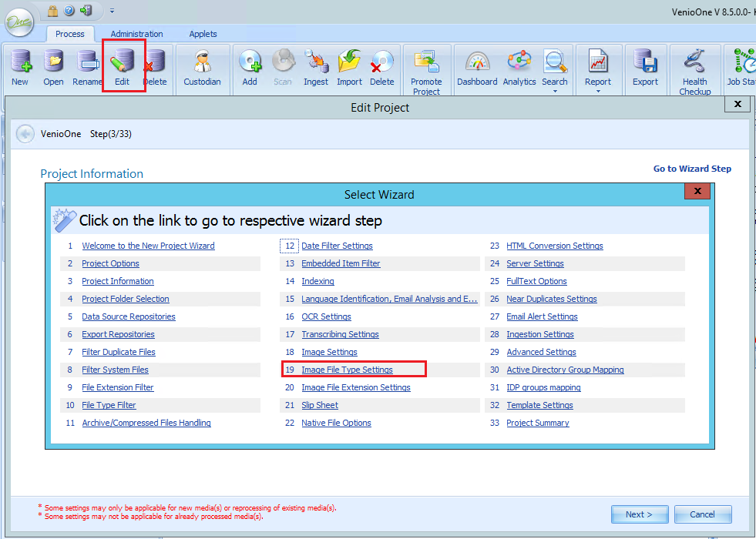This screenshot has height=539, width=756.
Task: Click the Search magnifier icon
Action: (x=554, y=61)
